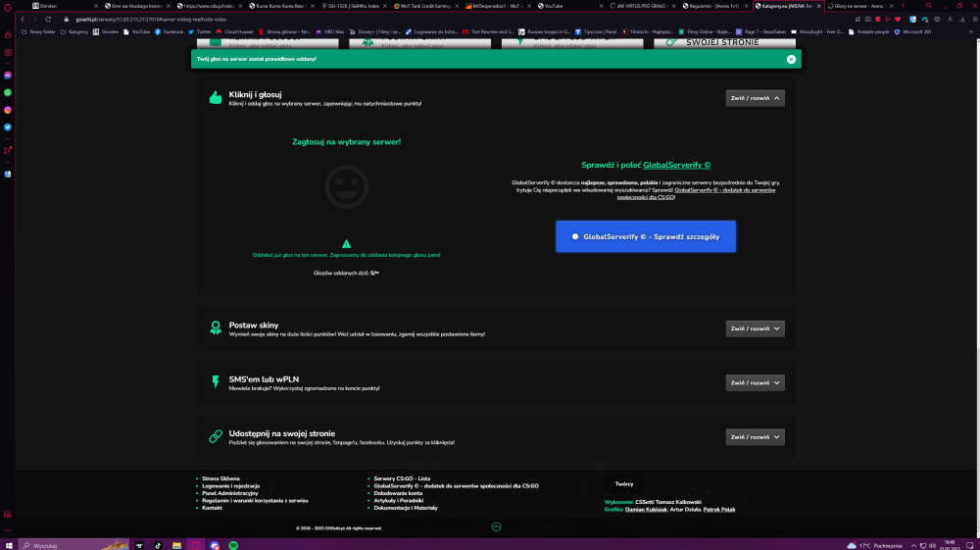The height and width of the screenshot is (550, 980).
Task: Click the camera snapshot icon in the toolbar
Action: point(868,20)
